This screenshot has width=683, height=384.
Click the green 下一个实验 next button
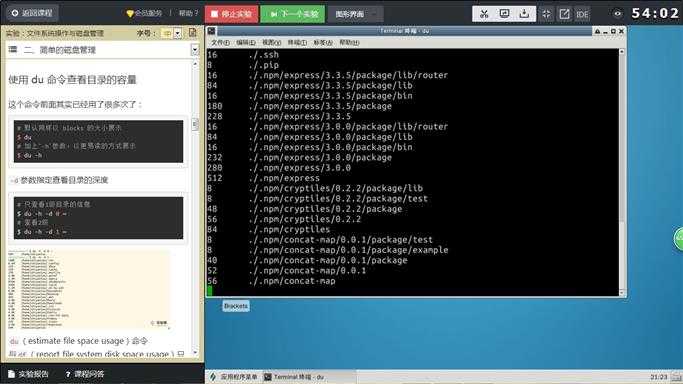pyautogui.click(x=293, y=14)
